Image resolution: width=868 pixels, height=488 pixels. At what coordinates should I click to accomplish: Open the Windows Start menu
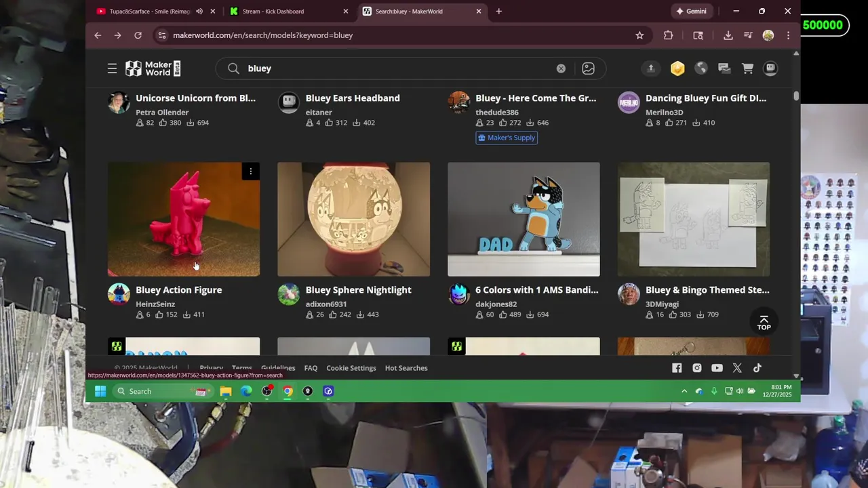point(100,391)
